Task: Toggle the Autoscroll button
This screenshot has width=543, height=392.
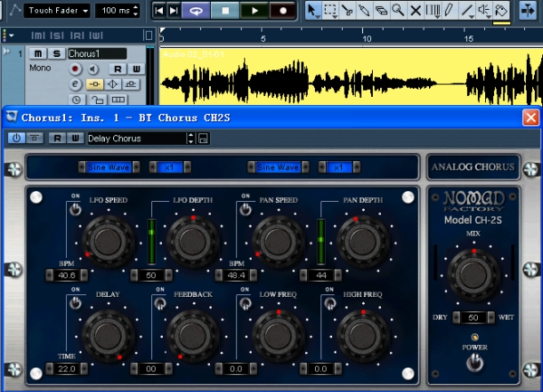Action: 528,10
